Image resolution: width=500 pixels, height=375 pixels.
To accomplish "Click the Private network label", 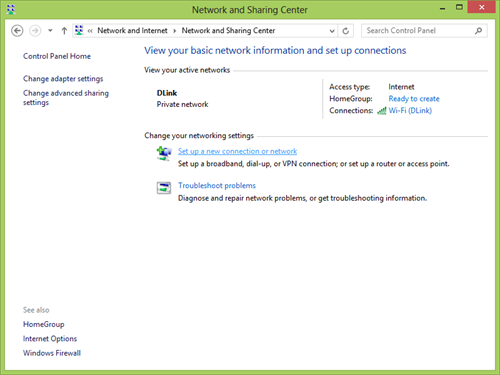I will pyautogui.click(x=182, y=104).
